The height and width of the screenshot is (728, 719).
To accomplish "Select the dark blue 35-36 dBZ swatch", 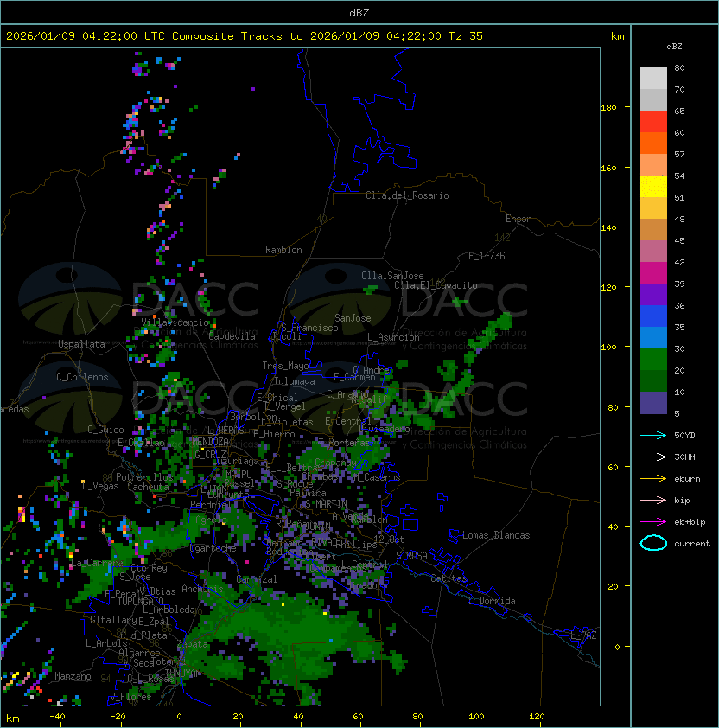I will (653, 316).
